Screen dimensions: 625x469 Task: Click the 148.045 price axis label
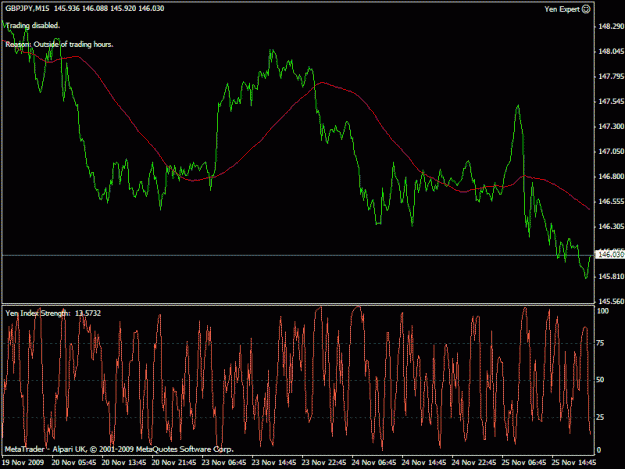point(611,51)
